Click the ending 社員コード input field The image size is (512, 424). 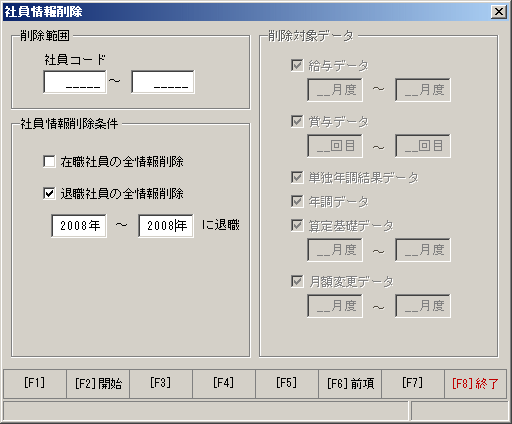pyautogui.click(x=163, y=82)
